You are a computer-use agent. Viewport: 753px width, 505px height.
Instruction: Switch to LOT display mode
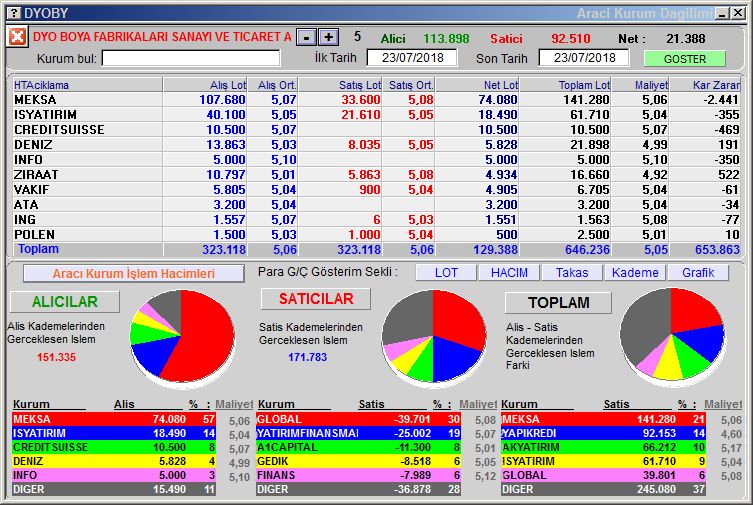pos(446,273)
